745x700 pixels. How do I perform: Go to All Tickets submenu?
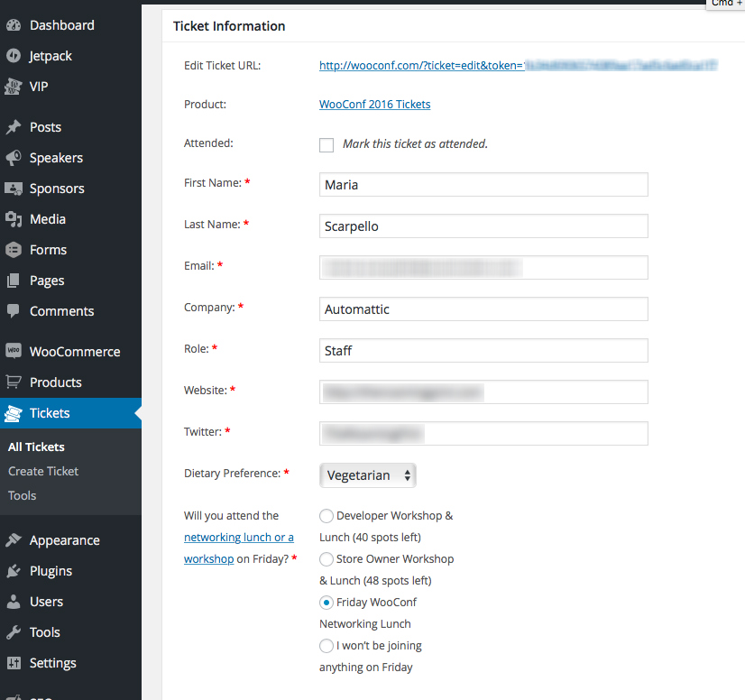[x=36, y=447]
